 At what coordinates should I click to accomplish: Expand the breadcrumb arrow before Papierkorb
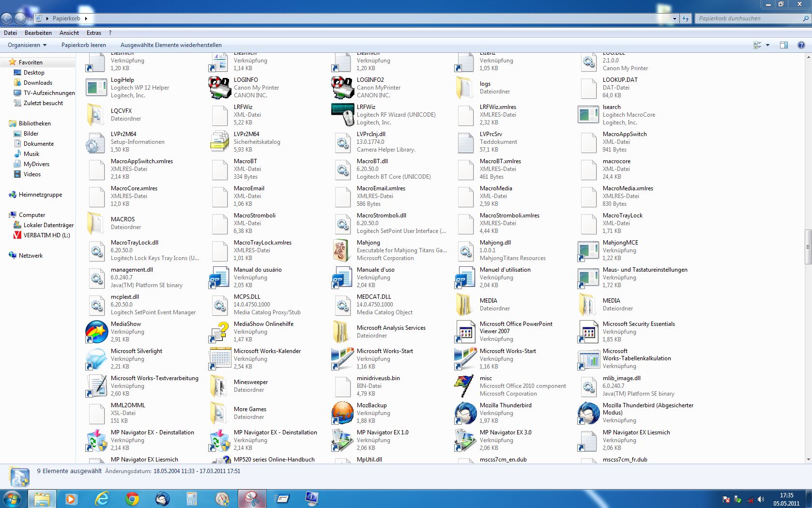pos(47,18)
